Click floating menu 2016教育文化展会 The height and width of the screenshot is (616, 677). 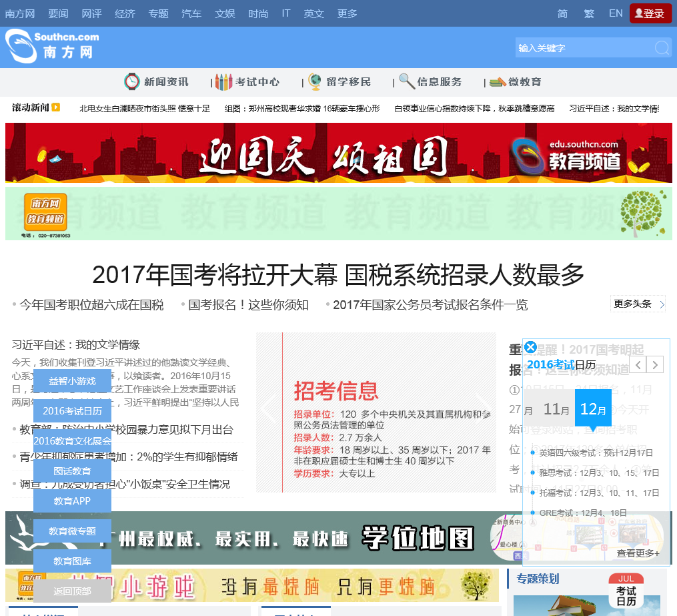(x=72, y=441)
